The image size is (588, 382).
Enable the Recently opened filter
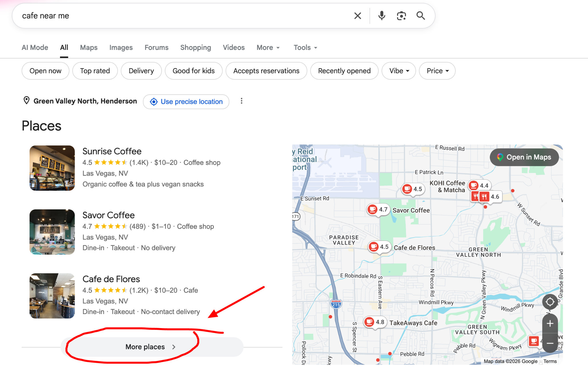344,71
